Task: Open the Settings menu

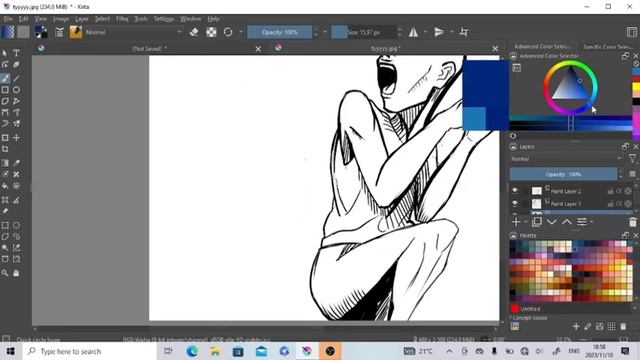Action: 164,19
